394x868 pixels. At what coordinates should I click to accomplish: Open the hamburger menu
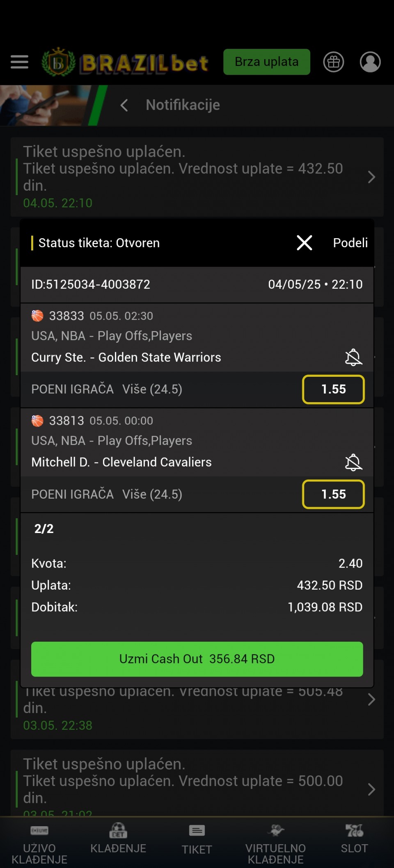tap(19, 62)
